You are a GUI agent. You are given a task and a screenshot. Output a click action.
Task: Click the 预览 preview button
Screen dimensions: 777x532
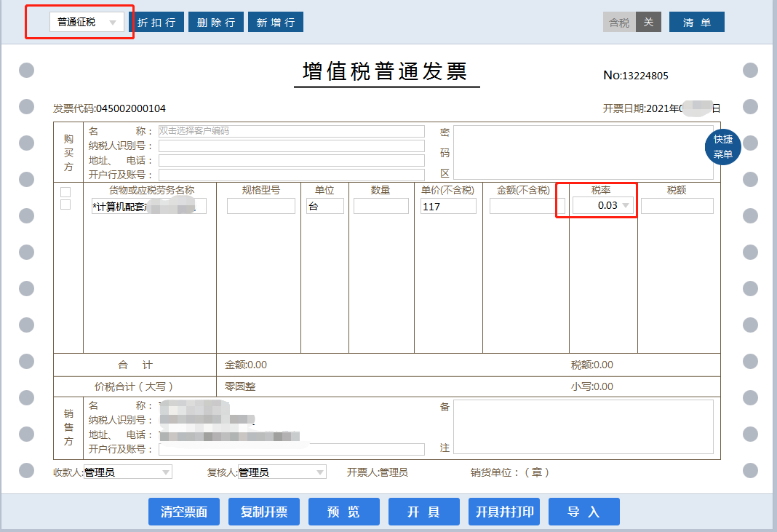coord(344,512)
